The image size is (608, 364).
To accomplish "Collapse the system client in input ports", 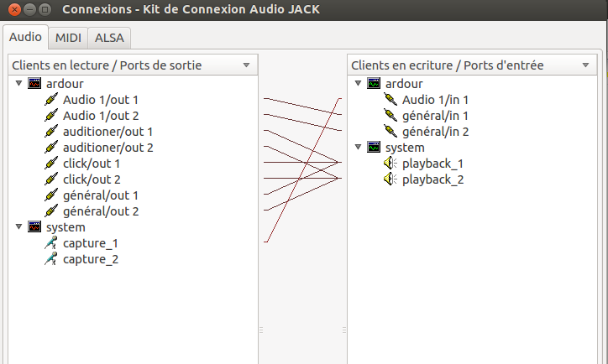I will coord(359,148).
